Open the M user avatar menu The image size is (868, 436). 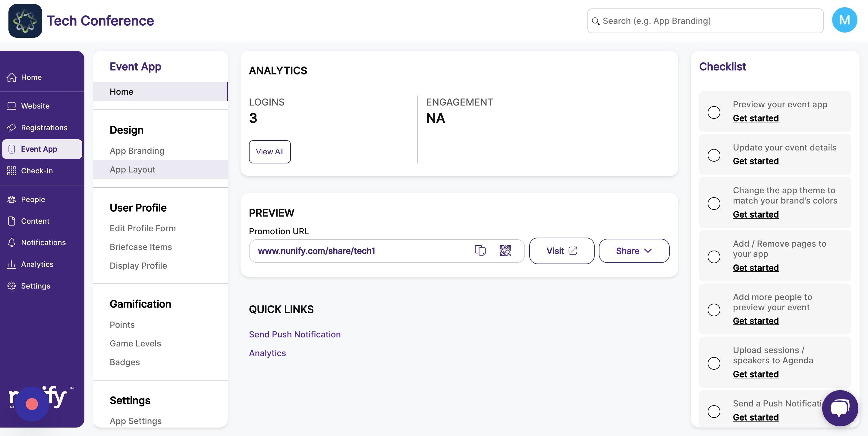coord(844,20)
